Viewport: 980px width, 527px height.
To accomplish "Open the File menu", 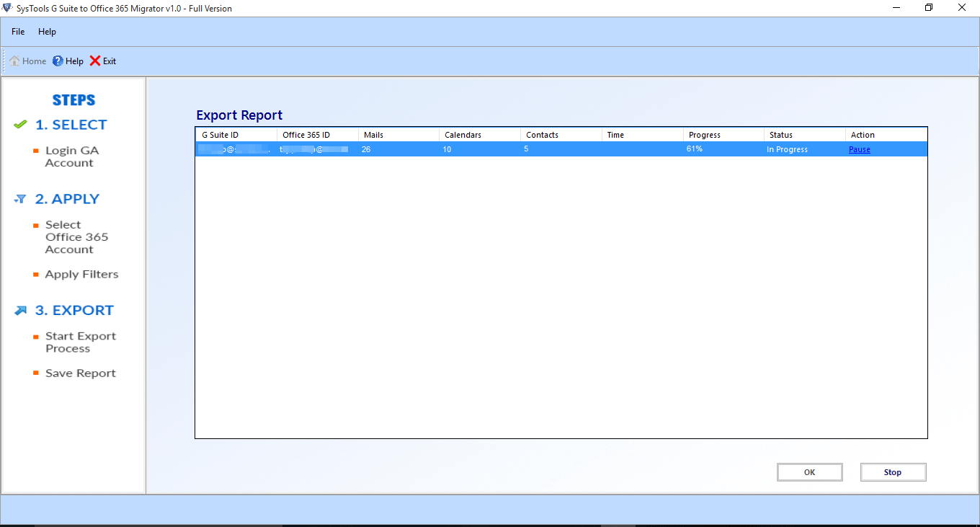I will tap(18, 32).
